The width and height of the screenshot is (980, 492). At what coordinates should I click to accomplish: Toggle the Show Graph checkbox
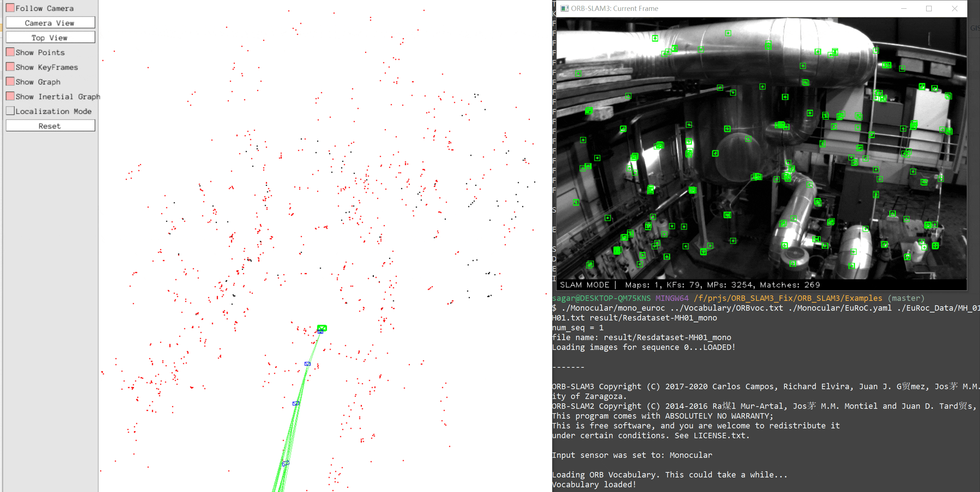[x=10, y=82]
